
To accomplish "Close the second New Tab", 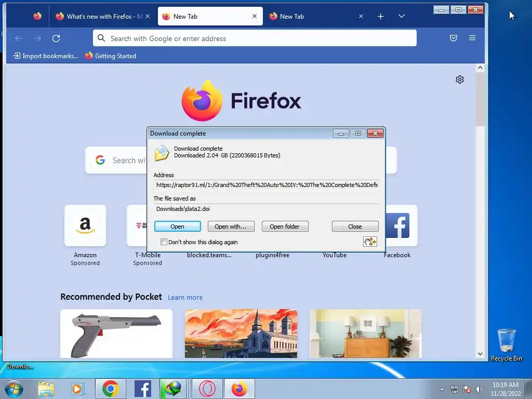I will pos(361,16).
